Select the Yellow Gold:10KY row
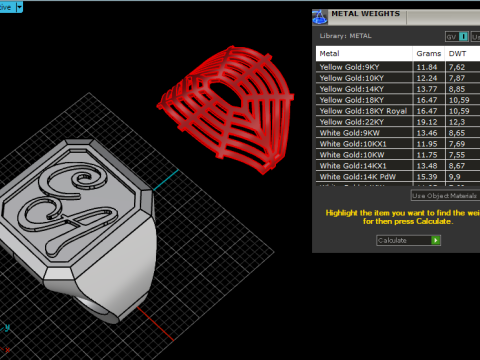 pyautogui.click(x=398, y=78)
